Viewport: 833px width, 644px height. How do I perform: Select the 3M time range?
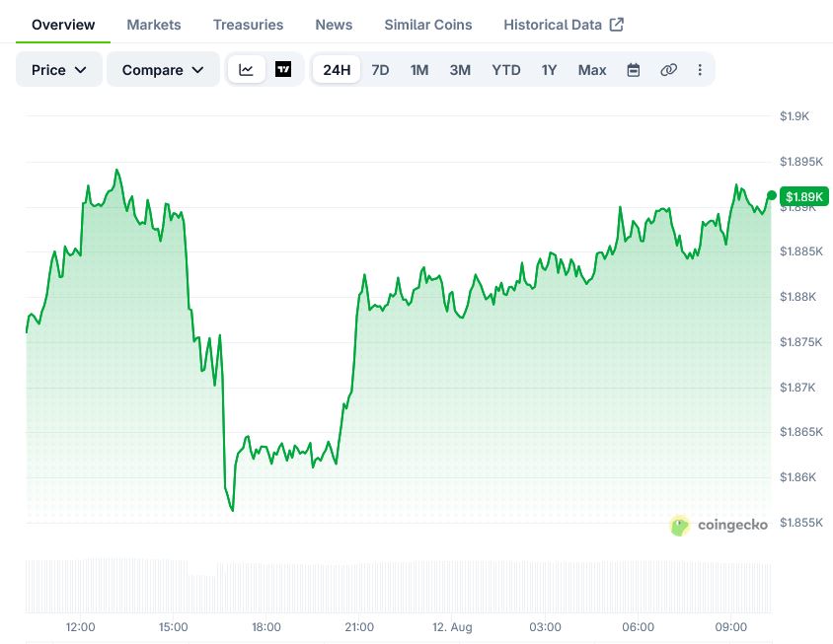pos(460,70)
